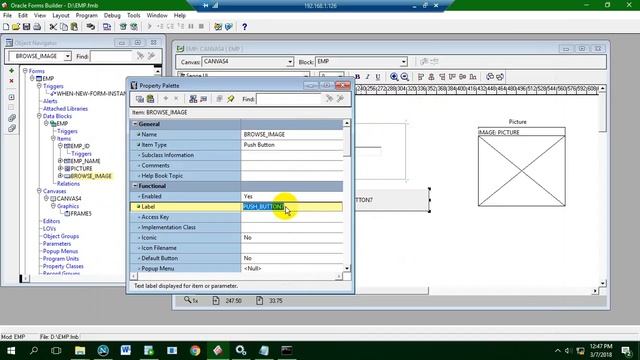Click the Find field in Property Palette
The image size is (640, 360).
pyautogui.click(x=289, y=99)
